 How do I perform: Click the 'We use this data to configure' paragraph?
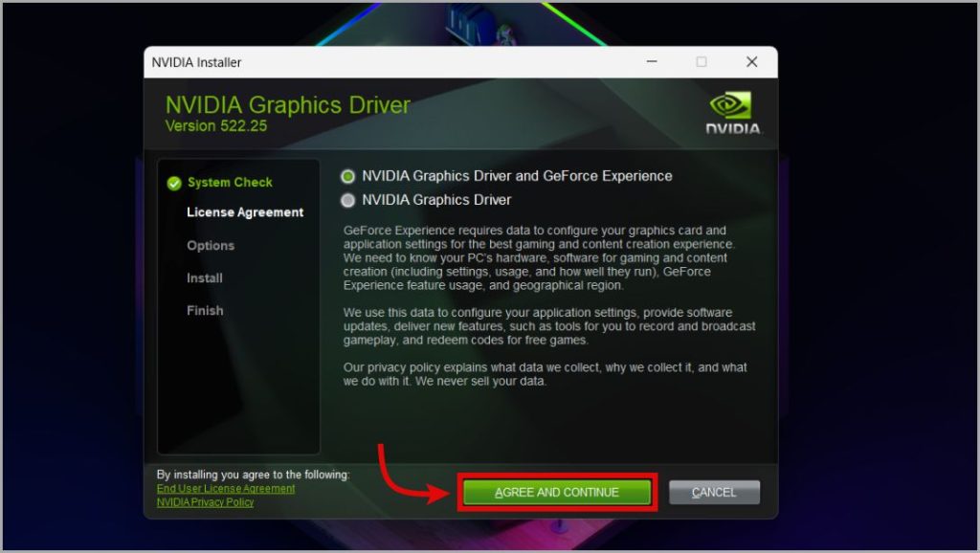click(549, 326)
